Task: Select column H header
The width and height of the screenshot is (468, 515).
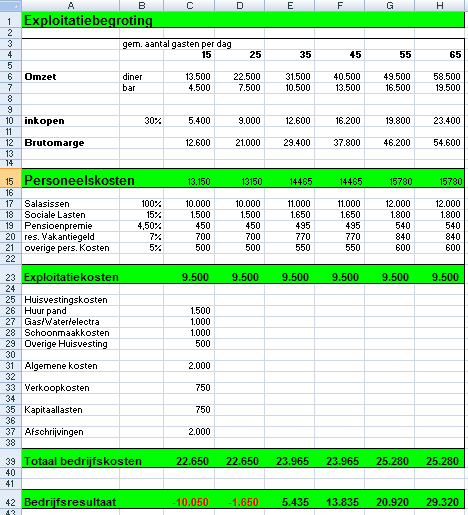Action: pos(440,5)
